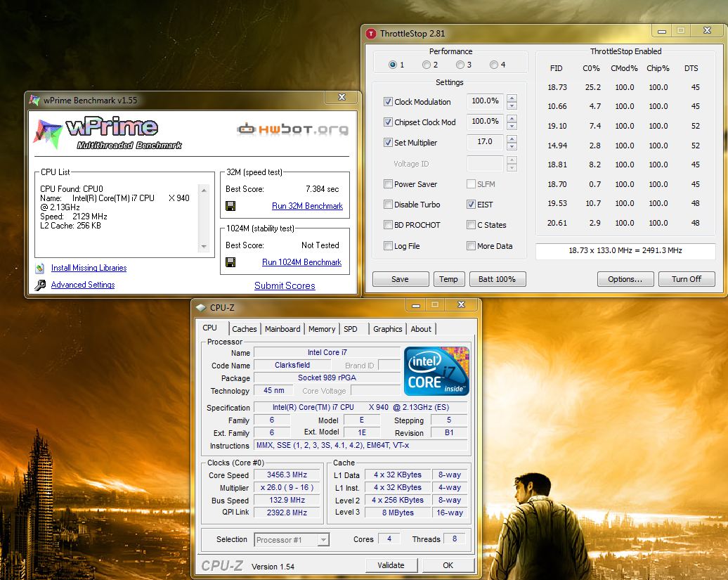Screen dimensions: 728x580
Task: Enable the More Data checkbox
Action: tap(471, 245)
